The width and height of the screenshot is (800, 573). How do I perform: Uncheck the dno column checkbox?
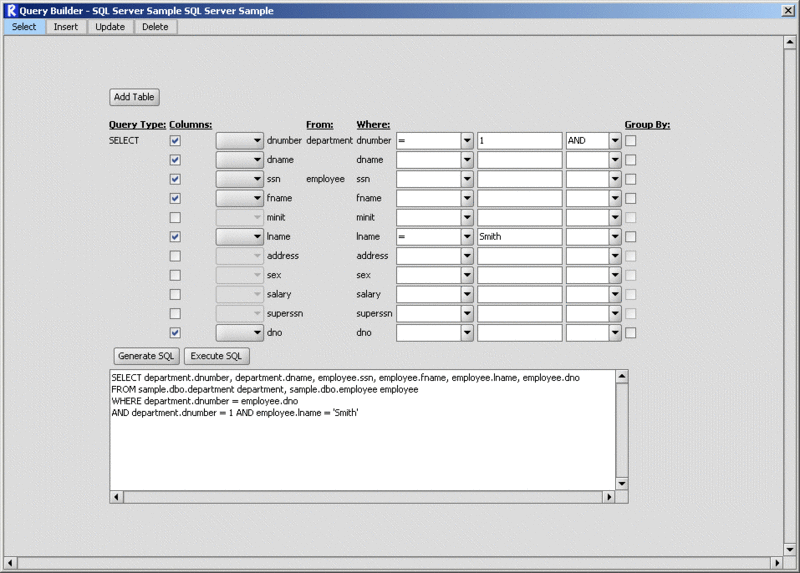point(175,333)
